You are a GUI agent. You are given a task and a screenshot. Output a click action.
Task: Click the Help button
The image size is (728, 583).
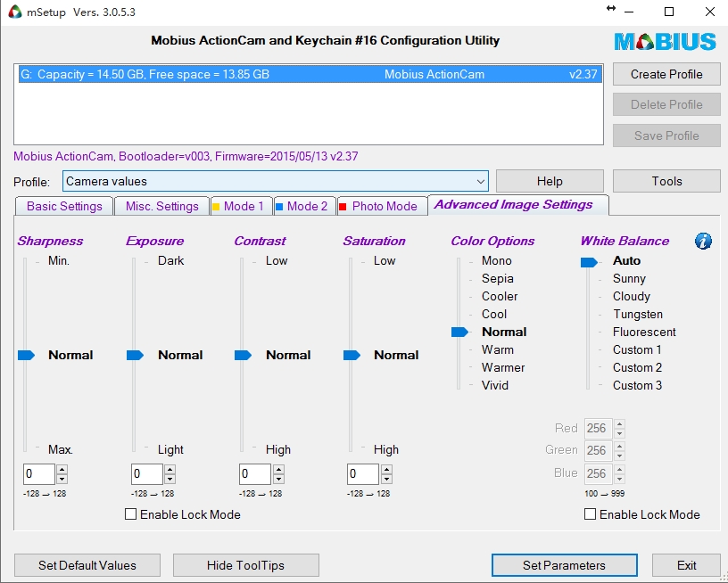pyautogui.click(x=550, y=181)
